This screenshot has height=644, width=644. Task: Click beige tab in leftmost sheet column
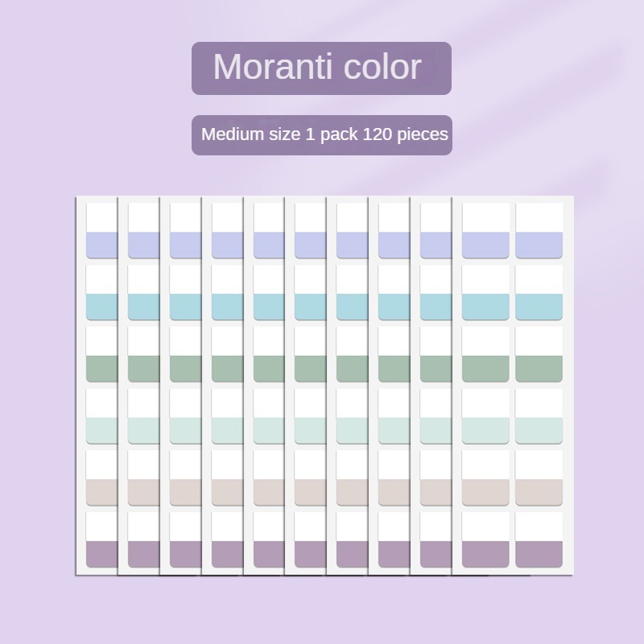[101, 491]
